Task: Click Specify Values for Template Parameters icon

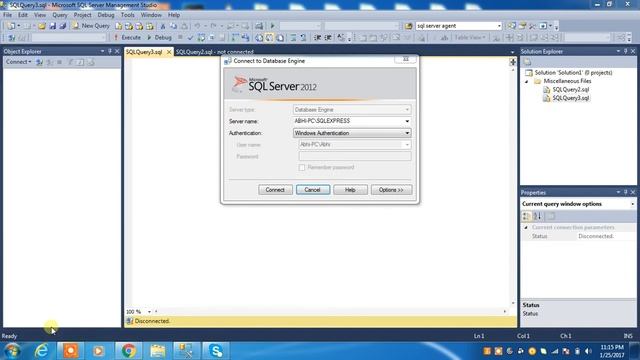Action: (341, 38)
